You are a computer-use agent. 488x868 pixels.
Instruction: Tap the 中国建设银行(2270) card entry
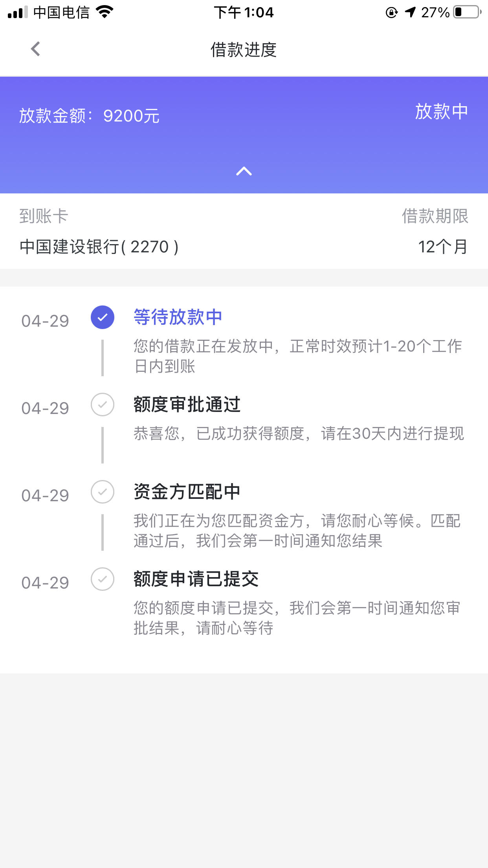pyautogui.click(x=99, y=247)
